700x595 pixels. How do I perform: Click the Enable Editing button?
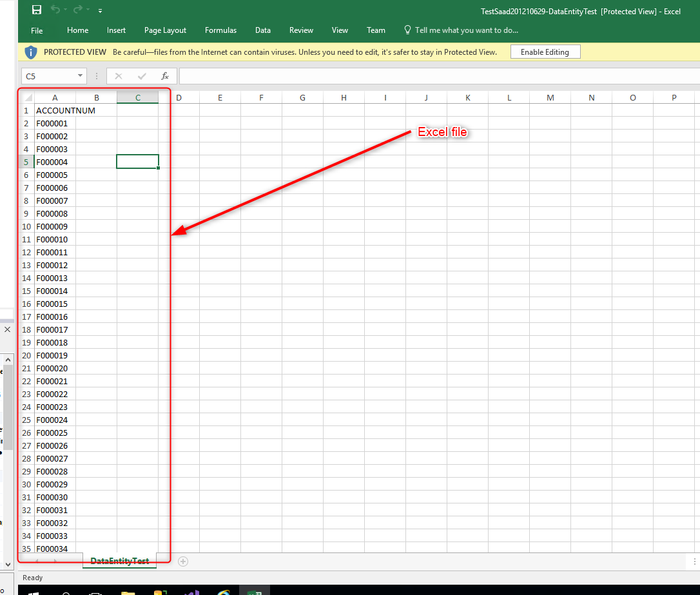click(x=545, y=52)
